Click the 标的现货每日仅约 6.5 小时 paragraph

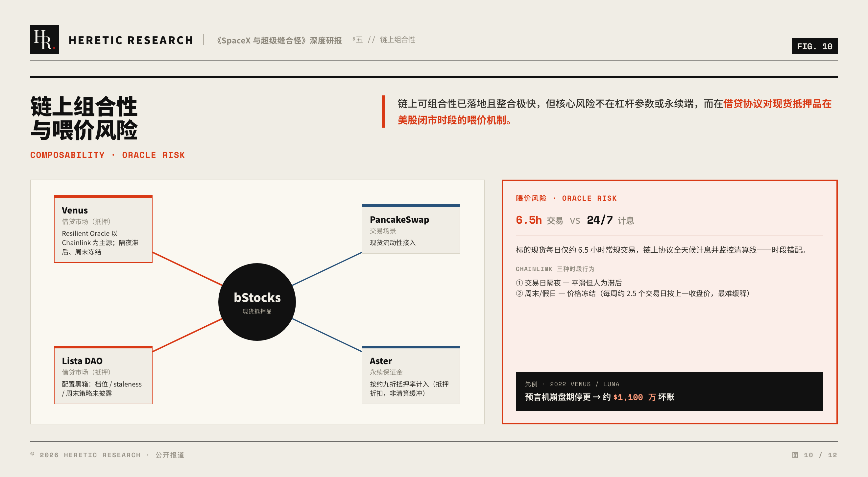pos(662,250)
